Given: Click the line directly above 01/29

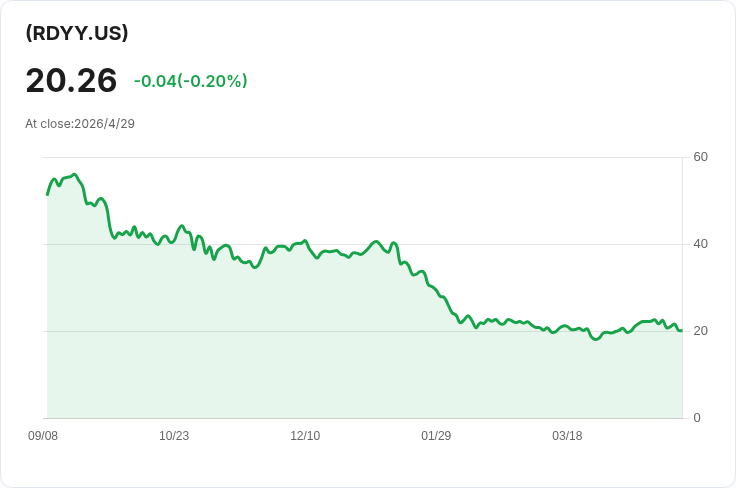Looking at the screenshot, I should tap(436, 290).
